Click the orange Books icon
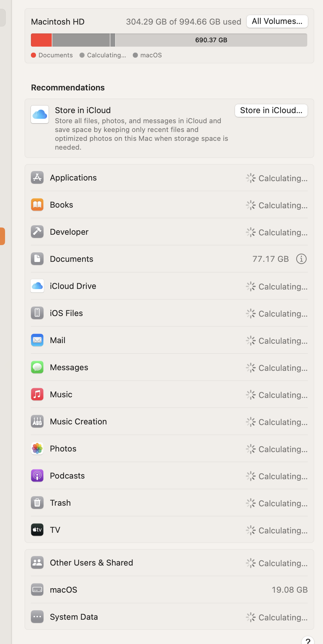 point(37,204)
